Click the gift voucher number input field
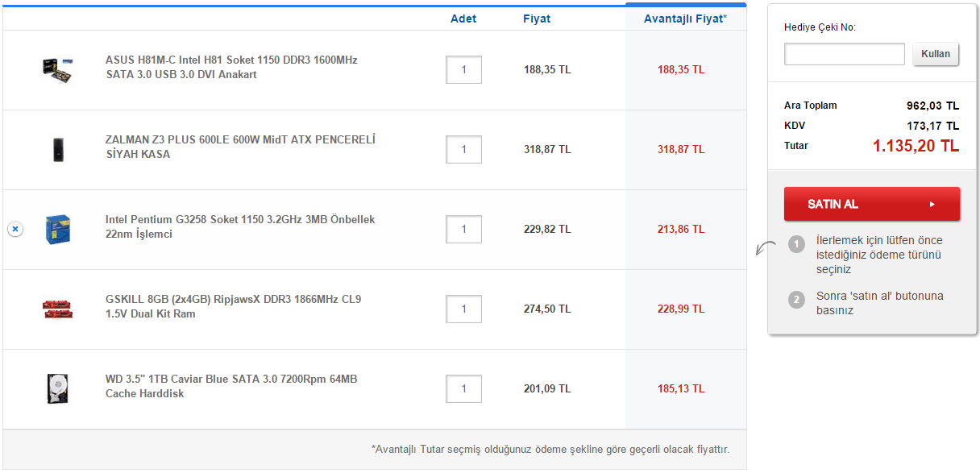Screen dimensions: 980x473 tap(844, 54)
